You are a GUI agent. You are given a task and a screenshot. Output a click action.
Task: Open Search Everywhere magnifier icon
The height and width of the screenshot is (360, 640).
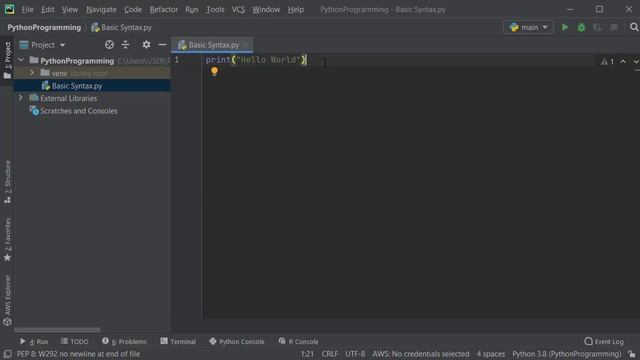tap(634, 27)
